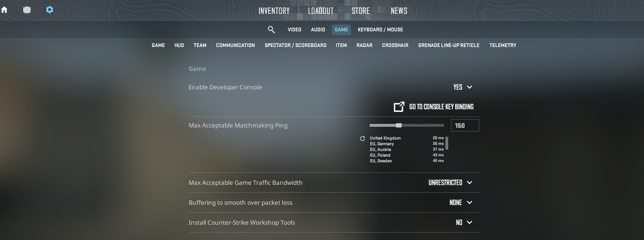Click the settings search magnifier icon

[271, 30]
